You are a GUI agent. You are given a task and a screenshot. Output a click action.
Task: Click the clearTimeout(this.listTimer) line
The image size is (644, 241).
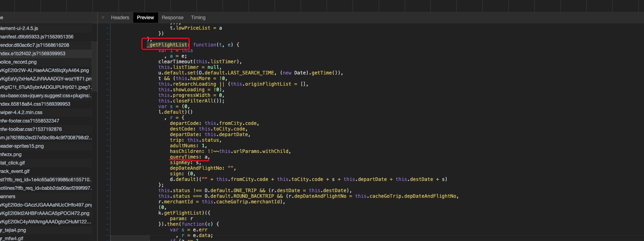pos(200,62)
